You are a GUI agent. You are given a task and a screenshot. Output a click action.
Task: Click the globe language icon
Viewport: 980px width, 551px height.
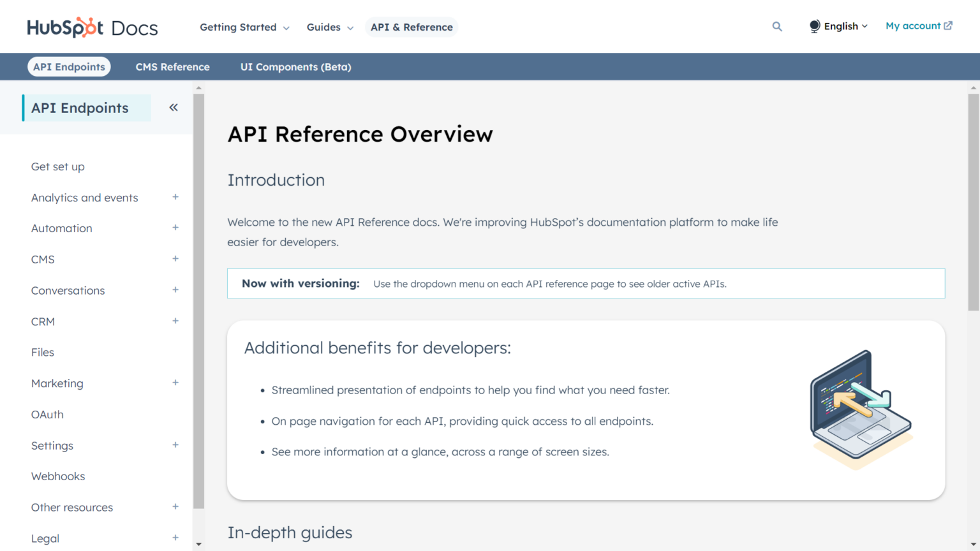(815, 26)
